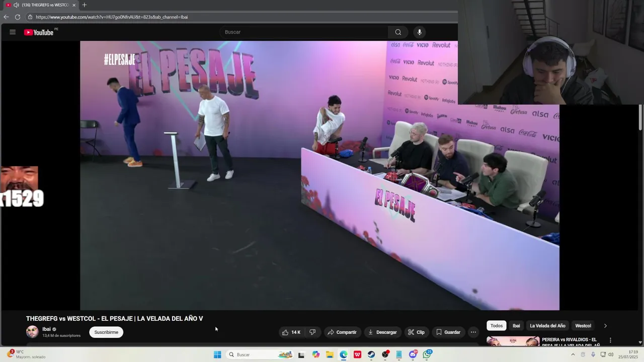Go to the YouTube home logo

pos(39,32)
